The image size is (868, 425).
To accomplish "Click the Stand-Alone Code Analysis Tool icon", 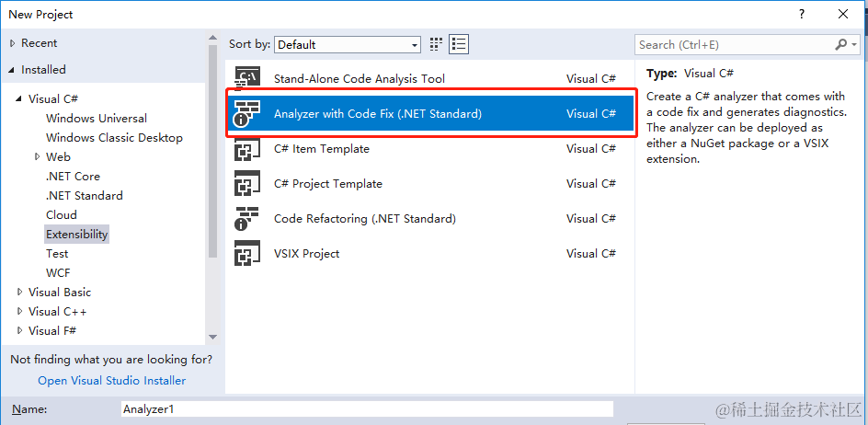I will 247,79.
